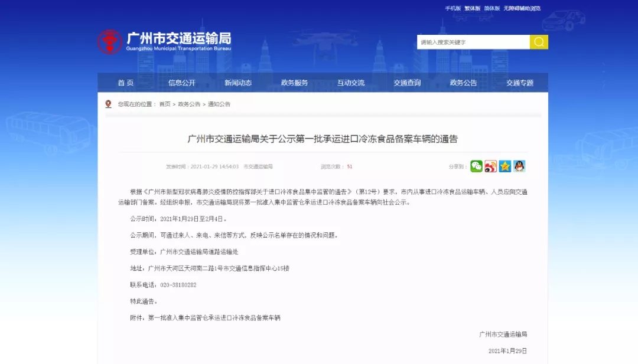638x364 pixels.
Task: Share the notice to Weibo
Action: pyautogui.click(x=490, y=166)
